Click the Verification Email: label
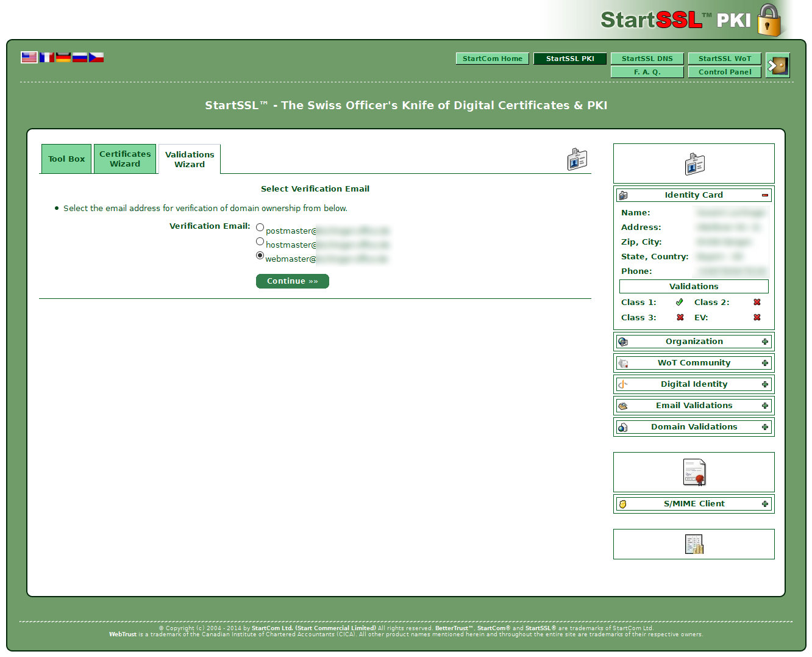The height and width of the screenshot is (657, 812). click(210, 226)
